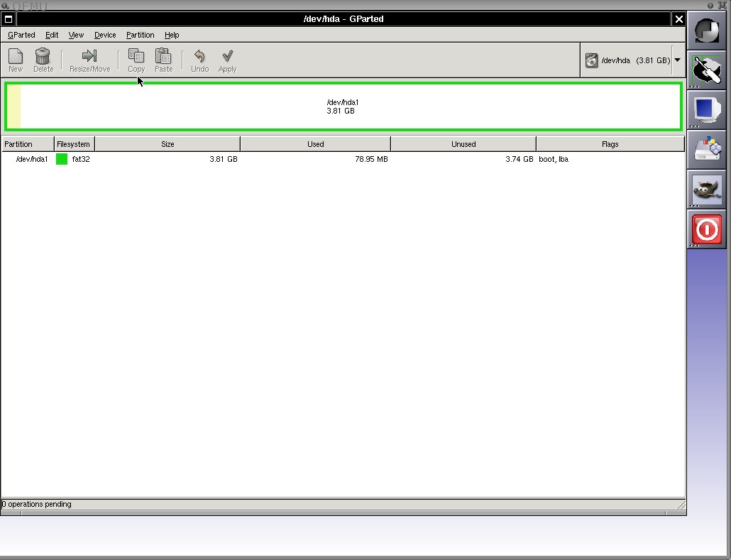Open the Help menu

point(172,35)
